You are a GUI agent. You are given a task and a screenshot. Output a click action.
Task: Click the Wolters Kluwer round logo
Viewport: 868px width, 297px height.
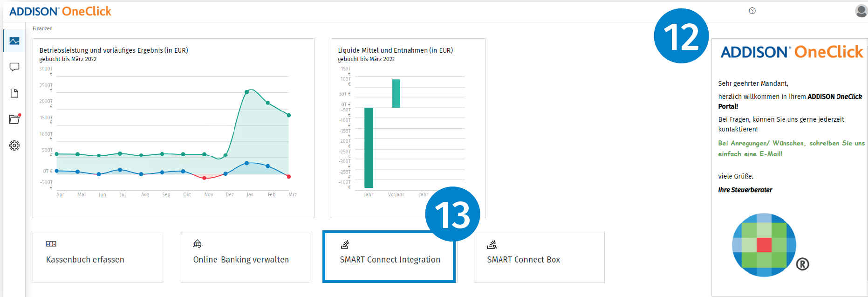764,245
